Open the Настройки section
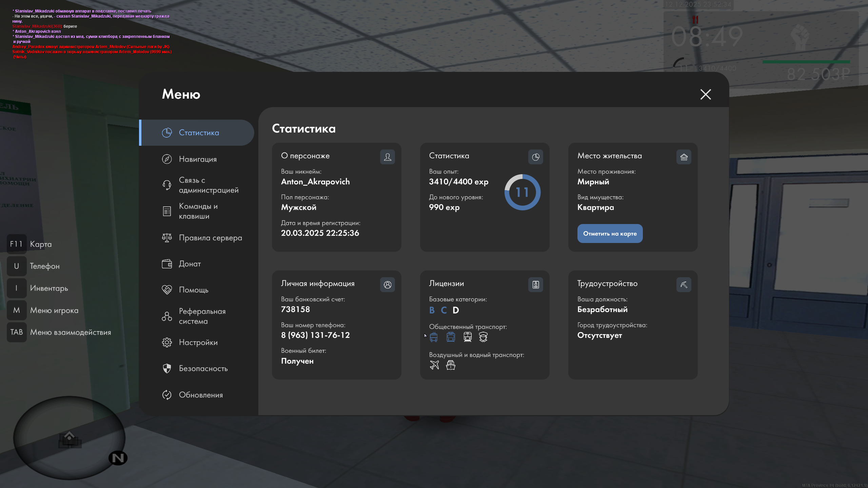Viewport: 868px width, 488px height. pyautogui.click(x=198, y=342)
